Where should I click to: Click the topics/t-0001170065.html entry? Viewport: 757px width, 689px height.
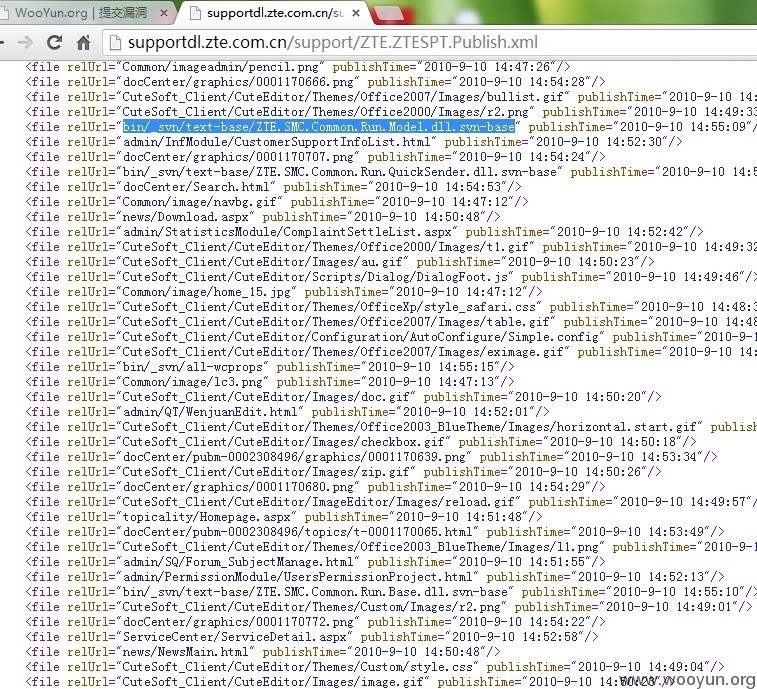(x=375, y=531)
